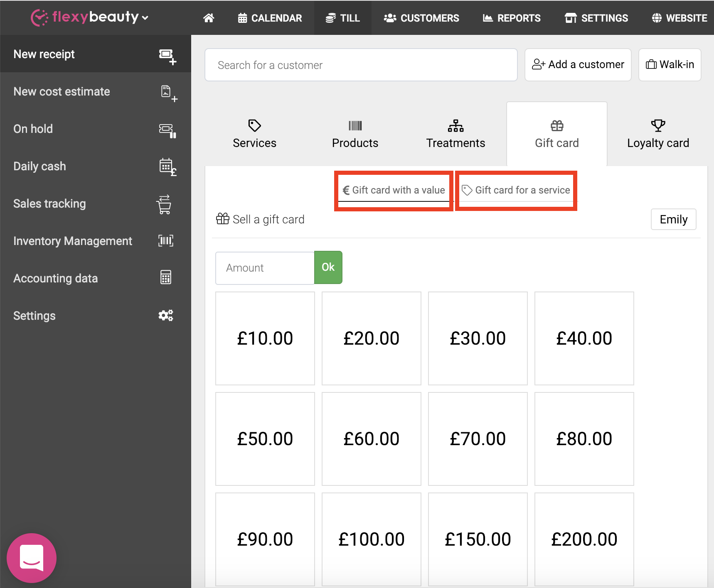
Task: Open top bar Settings menu
Action: click(x=596, y=18)
